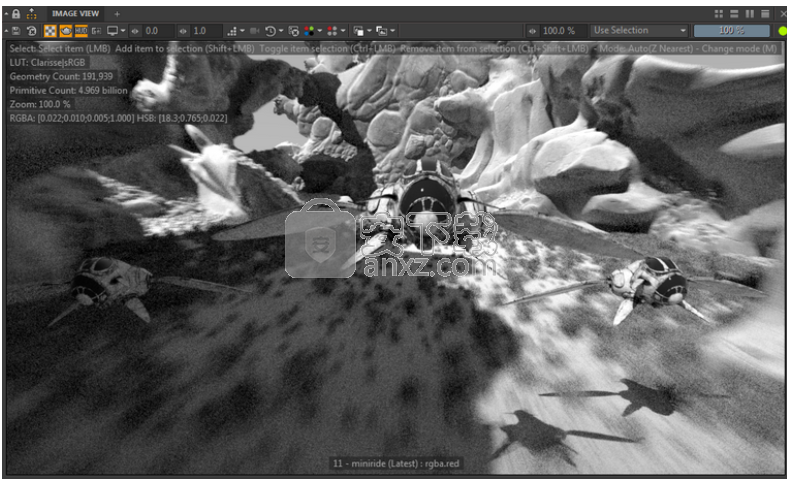The image size is (787, 479).
Task: Click the Change mode (M) hint text
Action: pos(739,49)
